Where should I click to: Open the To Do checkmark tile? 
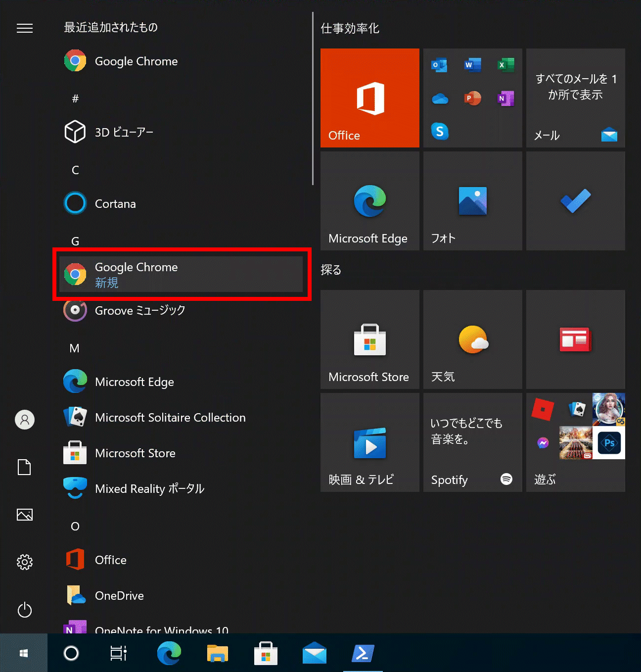576,201
